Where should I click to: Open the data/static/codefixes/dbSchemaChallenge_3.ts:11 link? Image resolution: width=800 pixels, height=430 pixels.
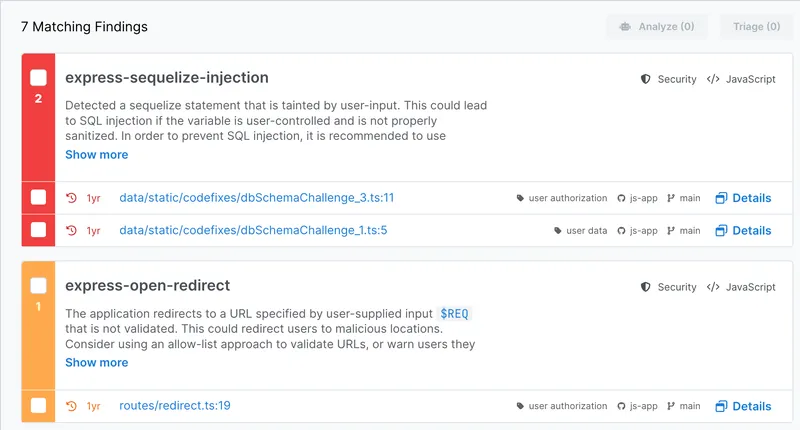coord(256,198)
